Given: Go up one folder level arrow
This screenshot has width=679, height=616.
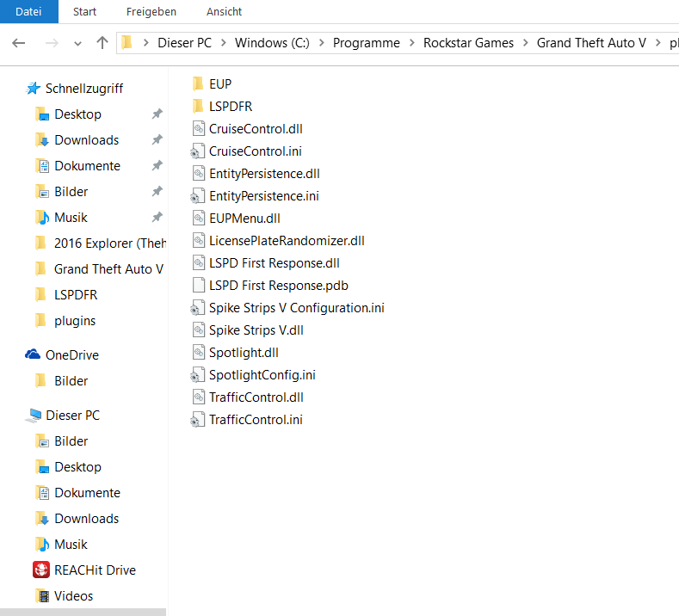Looking at the screenshot, I should [x=102, y=42].
